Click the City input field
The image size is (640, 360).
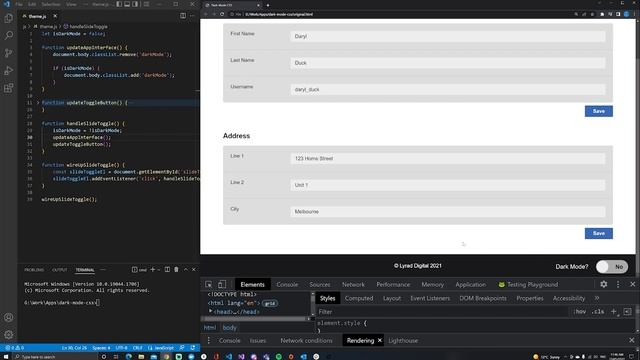click(x=448, y=211)
